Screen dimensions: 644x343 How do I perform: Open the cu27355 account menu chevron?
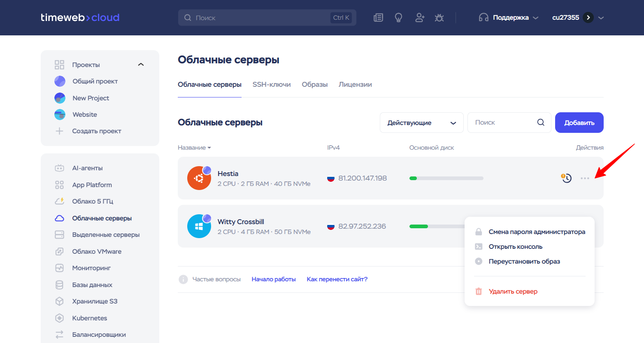coord(601,18)
